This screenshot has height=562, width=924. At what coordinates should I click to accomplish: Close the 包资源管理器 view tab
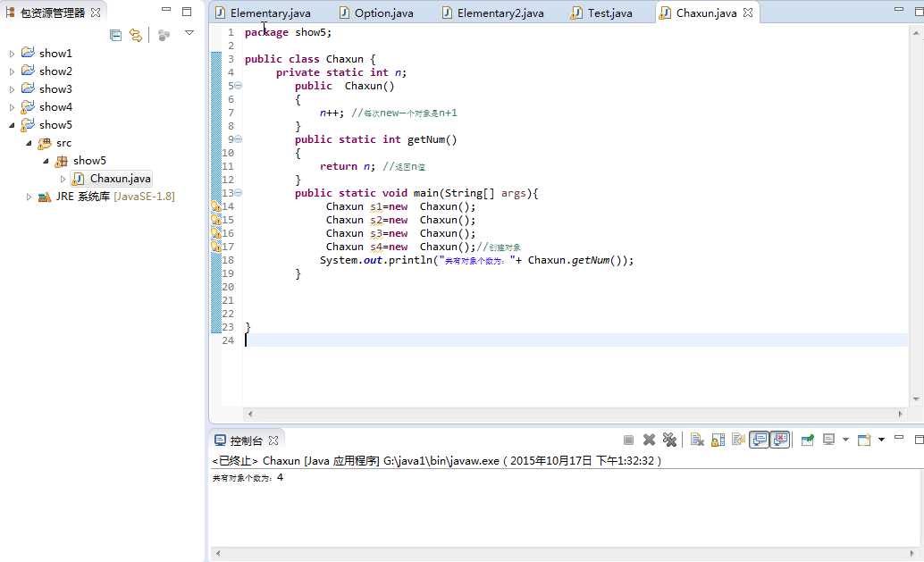(96, 13)
